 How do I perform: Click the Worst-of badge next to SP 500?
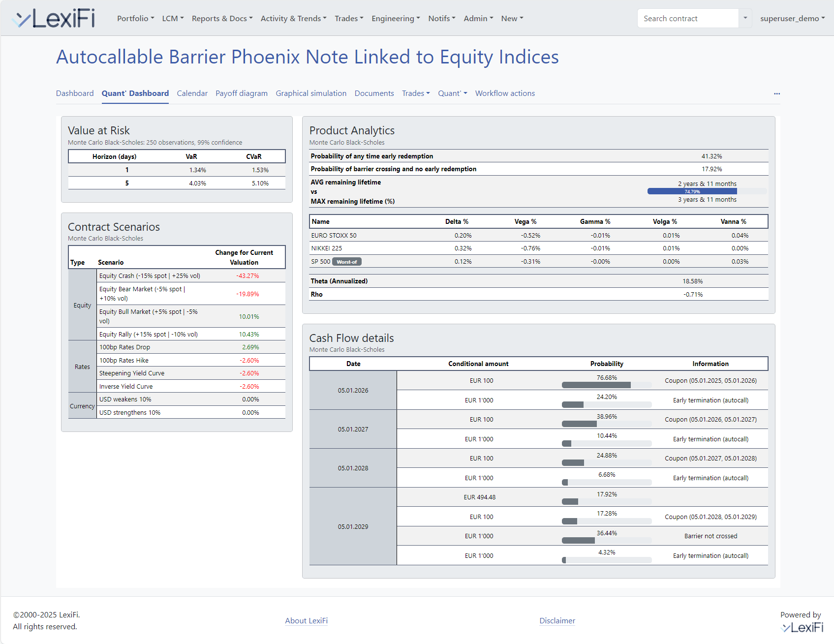point(346,261)
